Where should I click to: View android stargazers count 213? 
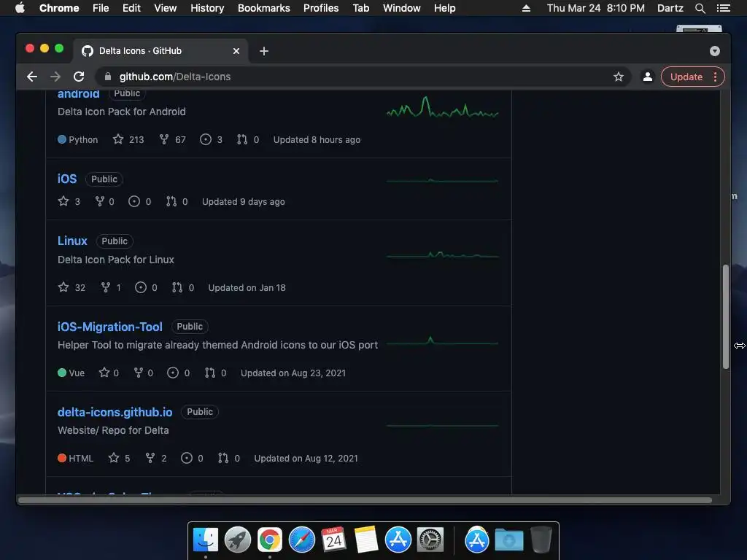[128, 139]
